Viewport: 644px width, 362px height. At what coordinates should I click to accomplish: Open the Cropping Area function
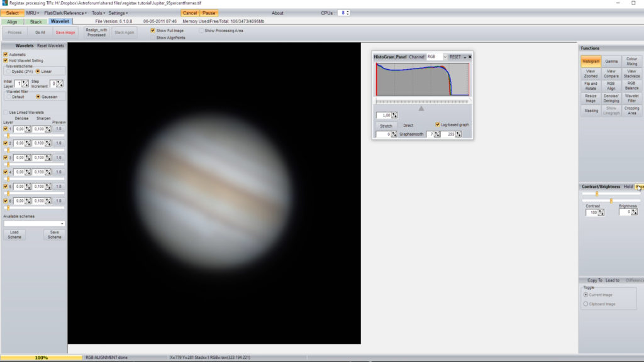coord(631,111)
